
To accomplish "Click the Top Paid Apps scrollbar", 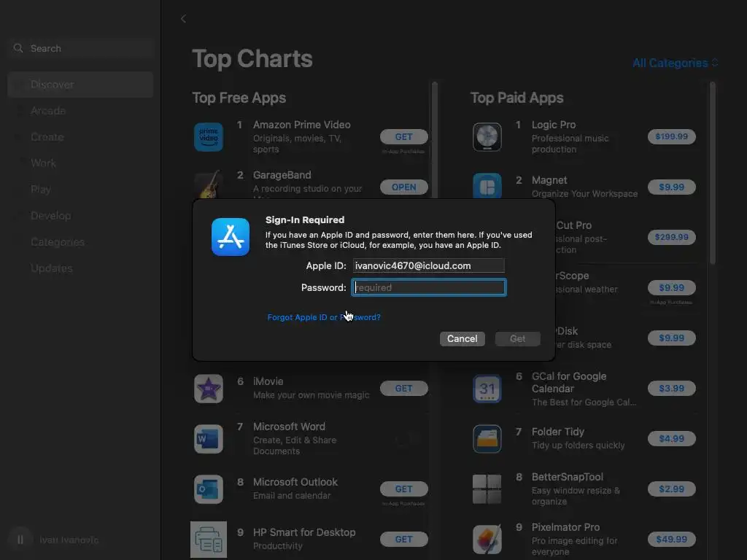I will pyautogui.click(x=713, y=172).
